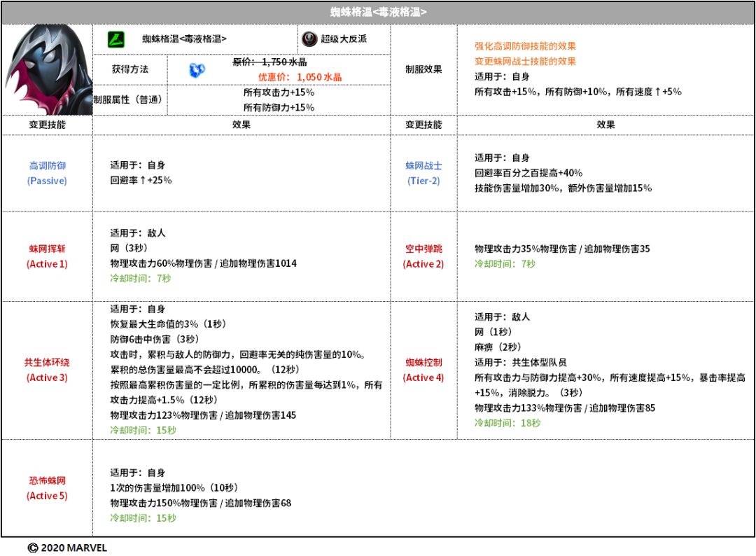Click the 攻击力提高+1.5%（12秒）line
756x556 pixels.
[164, 401]
